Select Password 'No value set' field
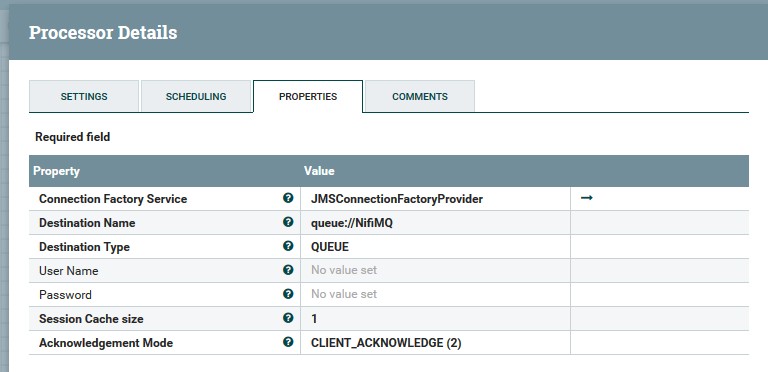This screenshot has height=372, width=768. (344, 294)
